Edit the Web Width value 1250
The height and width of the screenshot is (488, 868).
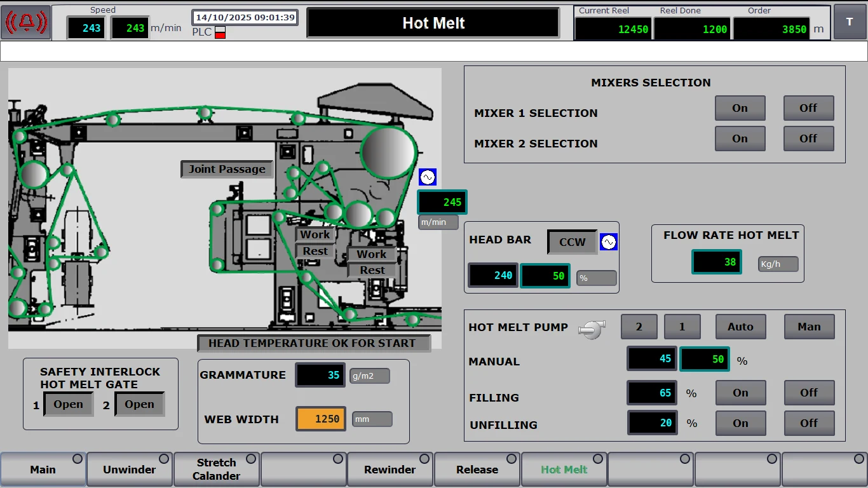pos(321,419)
